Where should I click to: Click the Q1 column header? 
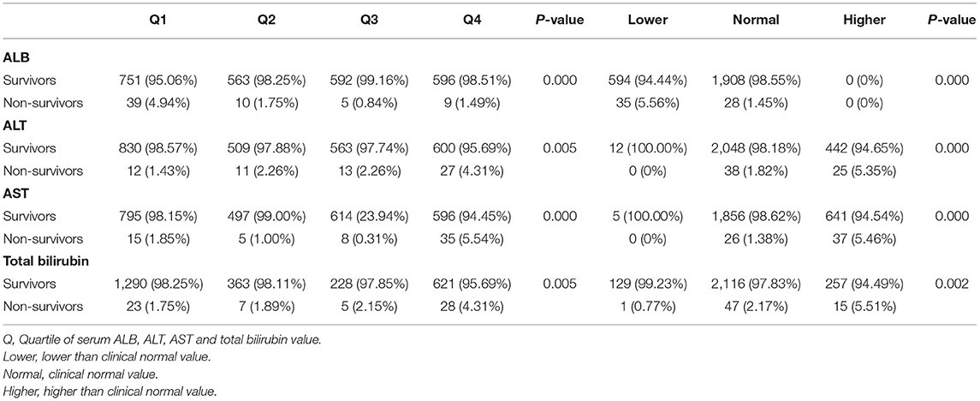pyautogui.click(x=158, y=19)
